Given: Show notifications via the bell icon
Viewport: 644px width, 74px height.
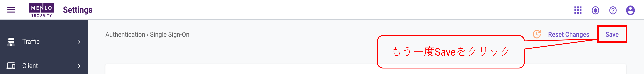Looking at the screenshot, I should point(595,10).
